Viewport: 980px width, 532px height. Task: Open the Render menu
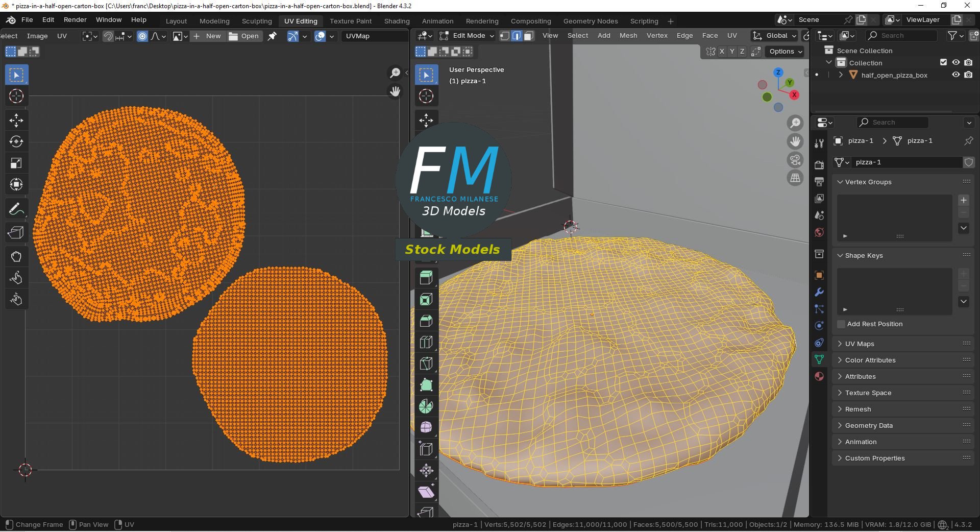75,19
